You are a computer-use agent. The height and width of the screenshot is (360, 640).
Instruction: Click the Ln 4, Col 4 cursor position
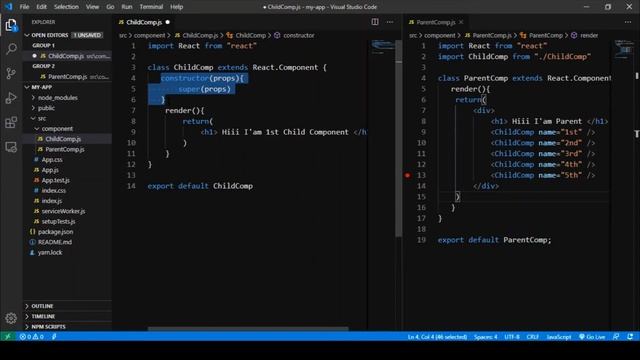pyautogui.click(x=437, y=337)
